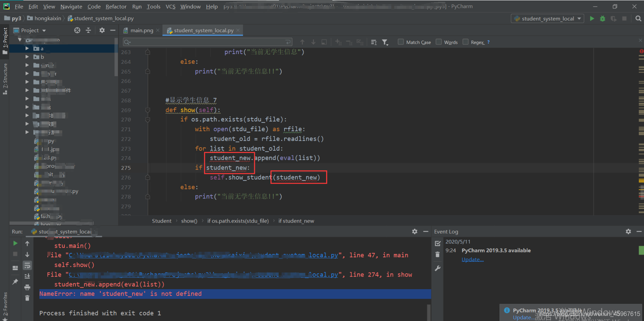Screen dimensions: 644x321
Task: Open search history dropdown in find field
Action: (127, 42)
